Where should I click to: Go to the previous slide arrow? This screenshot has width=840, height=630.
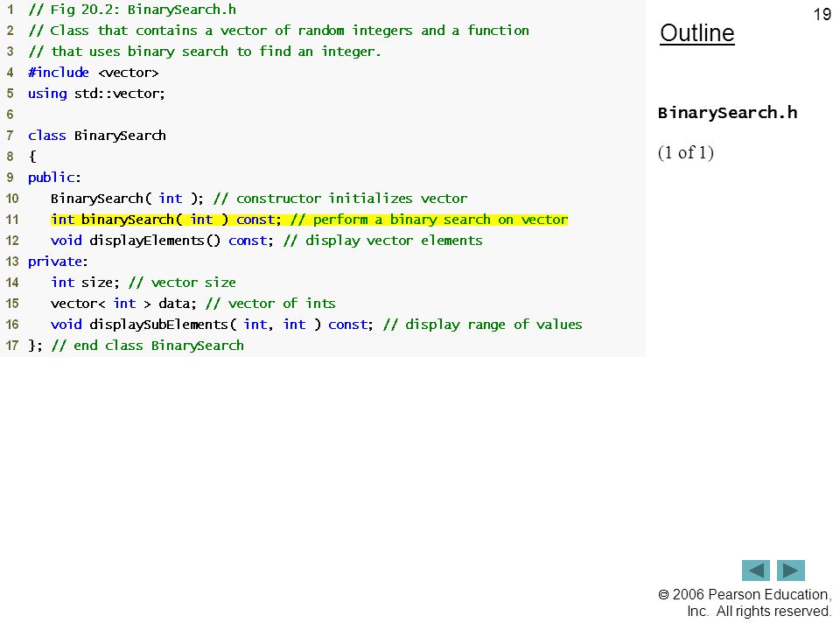pos(755,570)
